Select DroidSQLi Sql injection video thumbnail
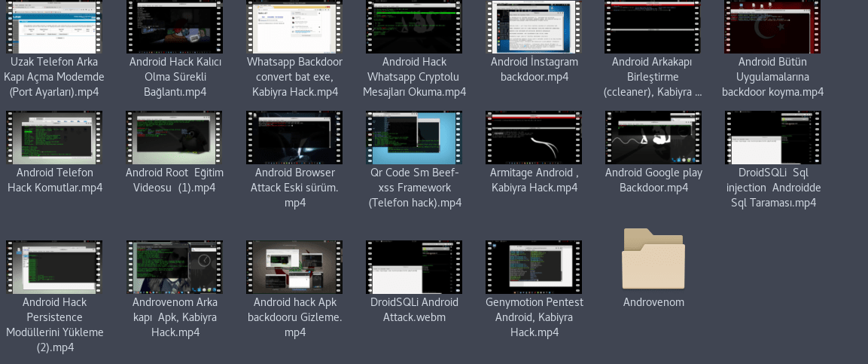 [773, 137]
